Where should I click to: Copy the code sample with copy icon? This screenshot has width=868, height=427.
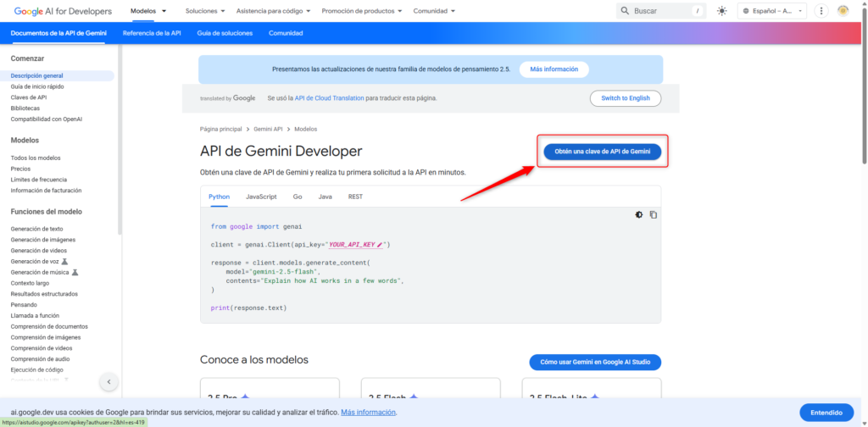pos(654,214)
